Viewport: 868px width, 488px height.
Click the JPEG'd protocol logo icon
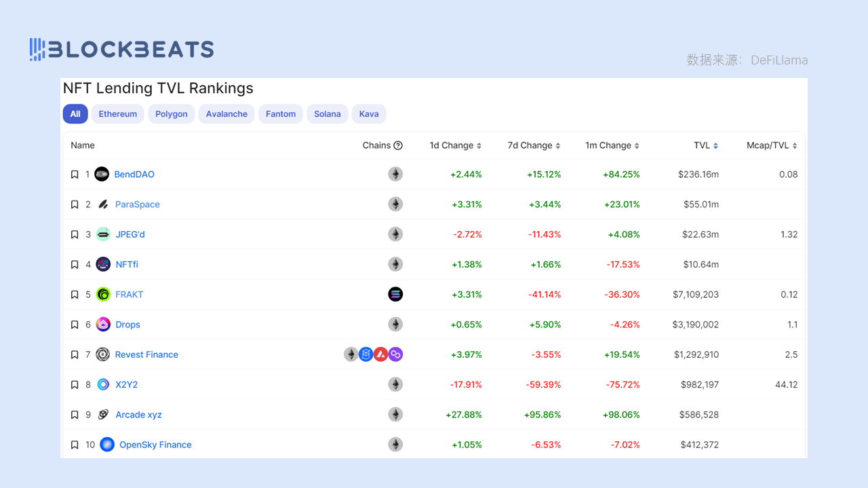tap(103, 235)
